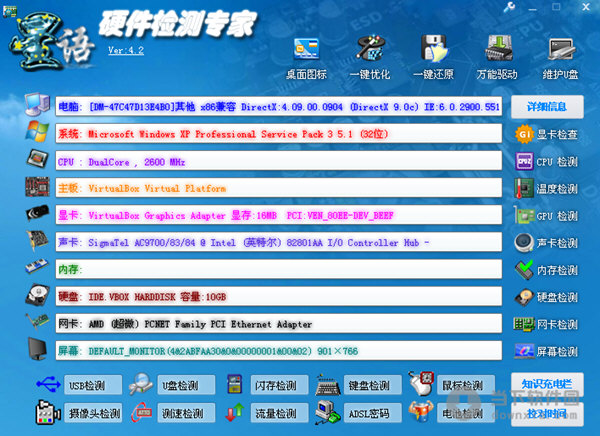600x436 pixels.
Task: Launch 一键优化 one-click optimize
Action: 370,57
